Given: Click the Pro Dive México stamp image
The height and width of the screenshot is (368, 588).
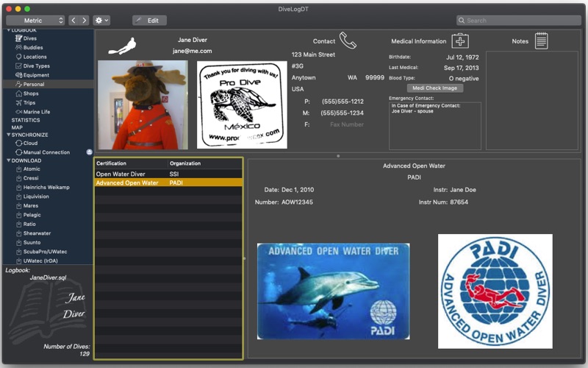Looking at the screenshot, I should pyautogui.click(x=242, y=105).
